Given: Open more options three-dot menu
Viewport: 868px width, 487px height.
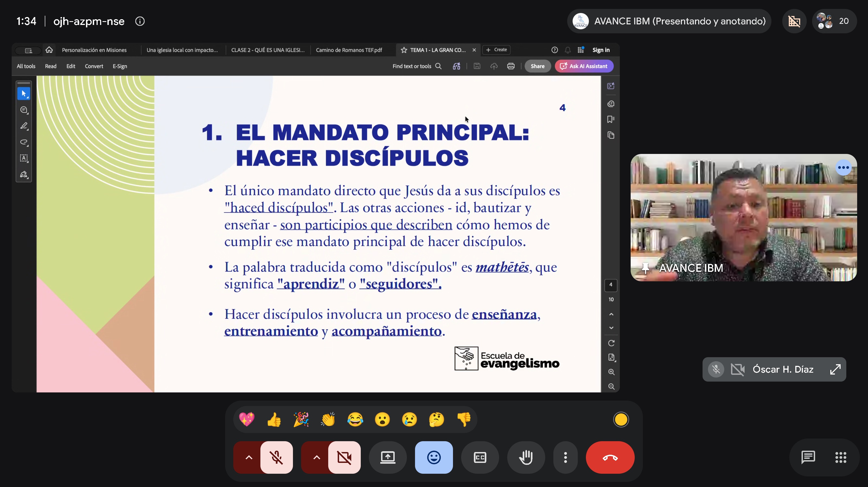Looking at the screenshot, I should [x=565, y=457].
